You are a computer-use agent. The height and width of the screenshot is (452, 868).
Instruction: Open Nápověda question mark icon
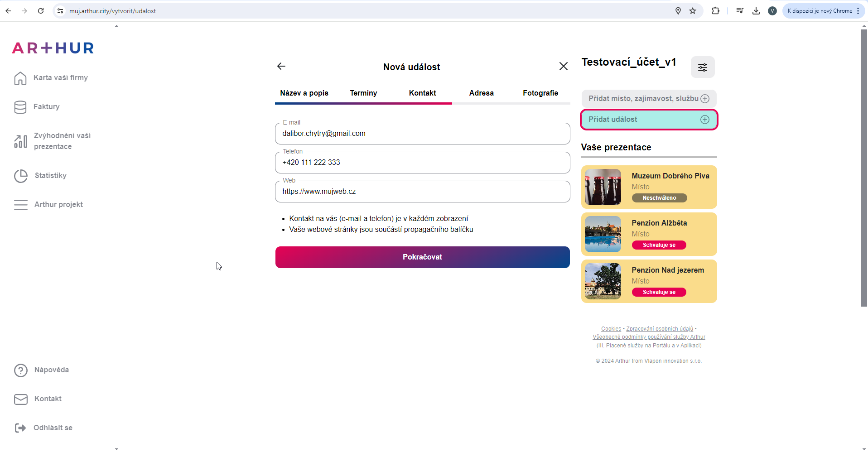click(21, 370)
